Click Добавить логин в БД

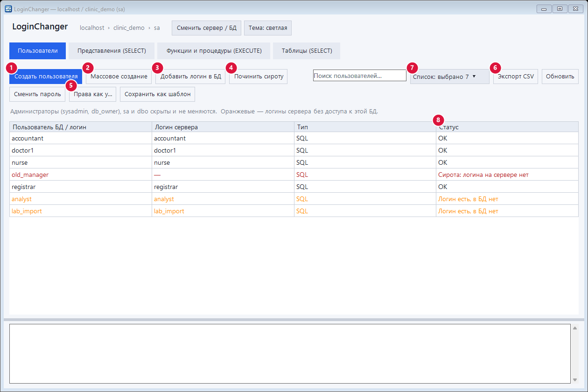click(190, 77)
